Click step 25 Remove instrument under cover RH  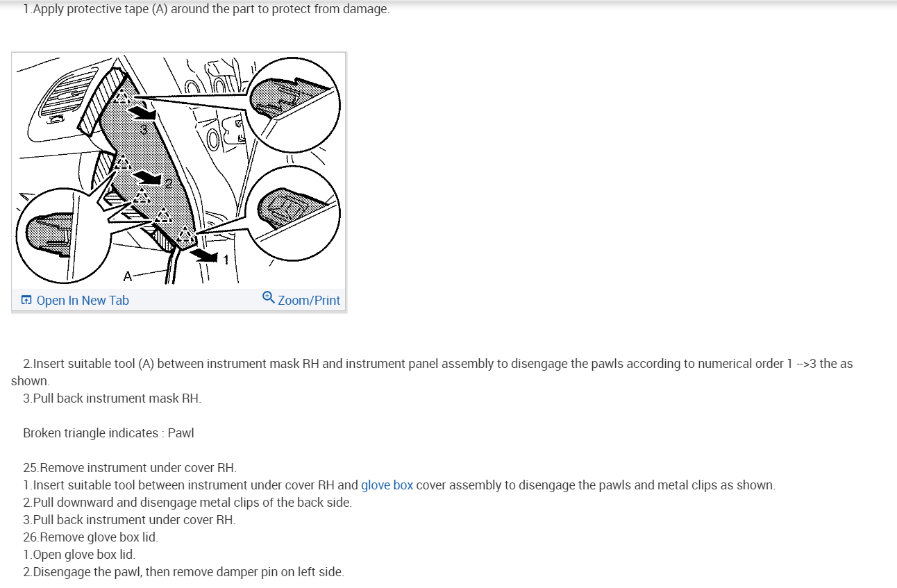pyautogui.click(x=130, y=468)
